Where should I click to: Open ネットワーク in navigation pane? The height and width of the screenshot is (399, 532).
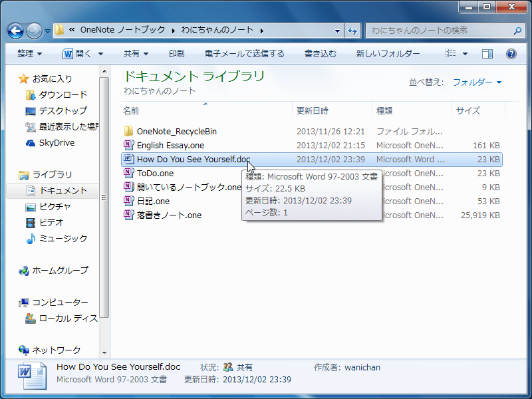click(57, 350)
